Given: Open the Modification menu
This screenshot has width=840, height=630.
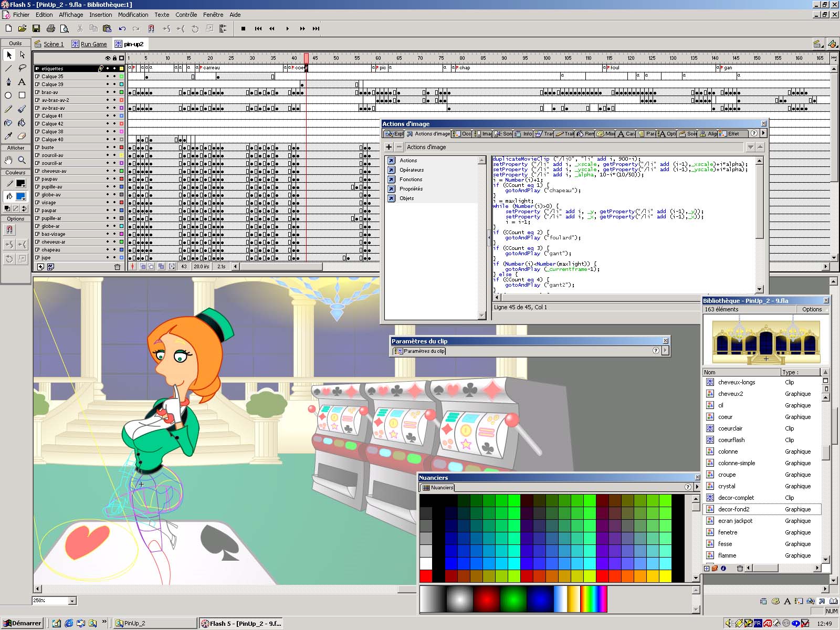Looking at the screenshot, I should (133, 15).
